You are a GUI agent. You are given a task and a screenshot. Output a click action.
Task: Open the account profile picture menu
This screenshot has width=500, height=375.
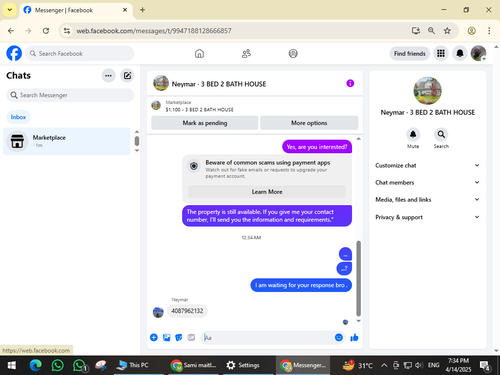(x=478, y=53)
